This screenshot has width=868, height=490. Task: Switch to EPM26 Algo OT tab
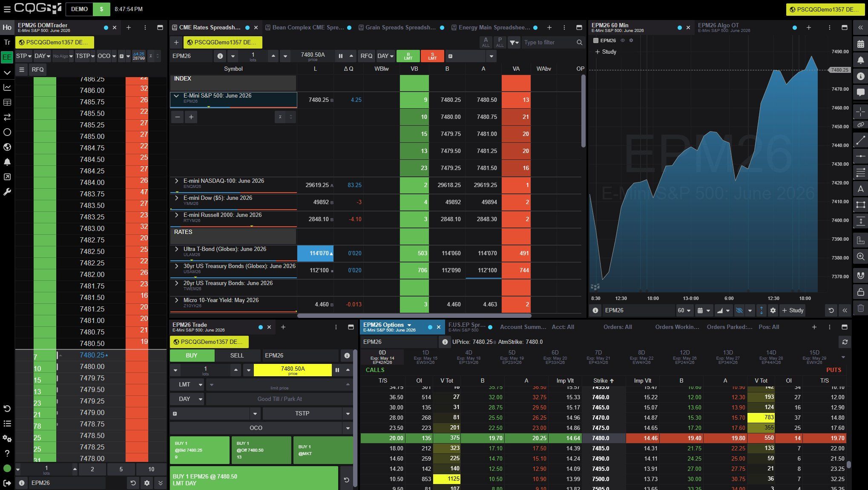pos(724,27)
